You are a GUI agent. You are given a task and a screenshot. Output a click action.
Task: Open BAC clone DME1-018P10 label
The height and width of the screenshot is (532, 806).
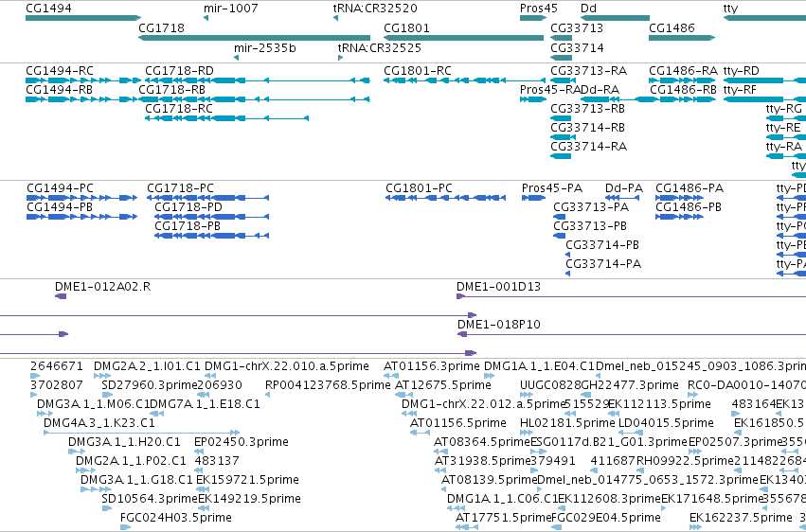[499, 325]
